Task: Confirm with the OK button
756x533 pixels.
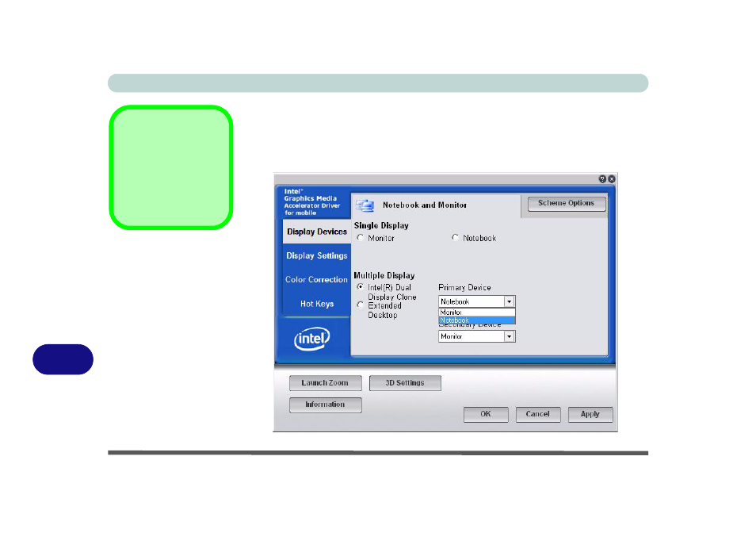Action: [486, 414]
